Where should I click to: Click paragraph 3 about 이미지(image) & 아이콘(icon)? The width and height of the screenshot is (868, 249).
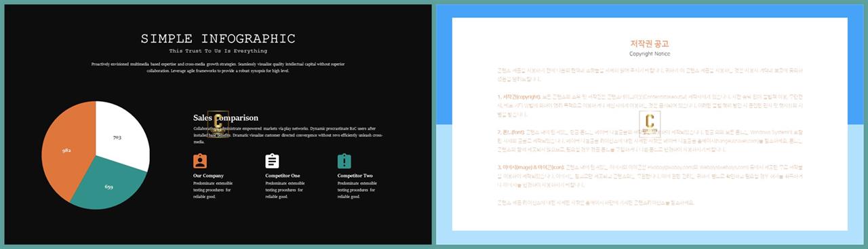tap(650, 175)
